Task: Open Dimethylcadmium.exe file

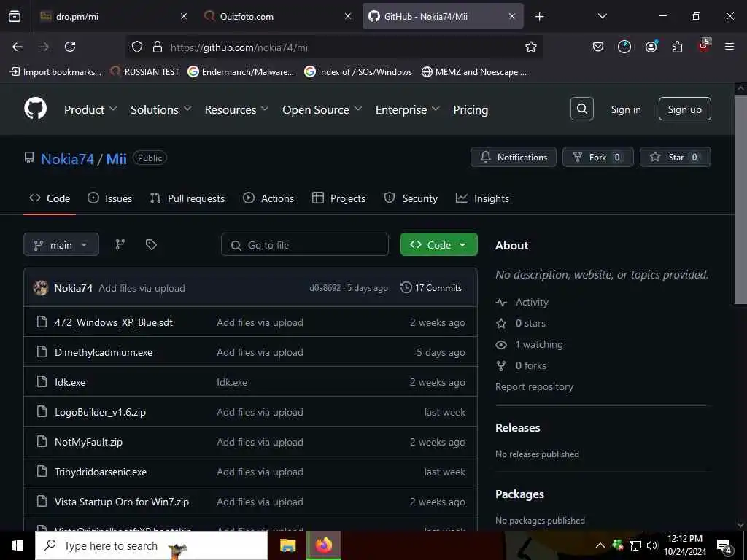Action: [x=104, y=352]
